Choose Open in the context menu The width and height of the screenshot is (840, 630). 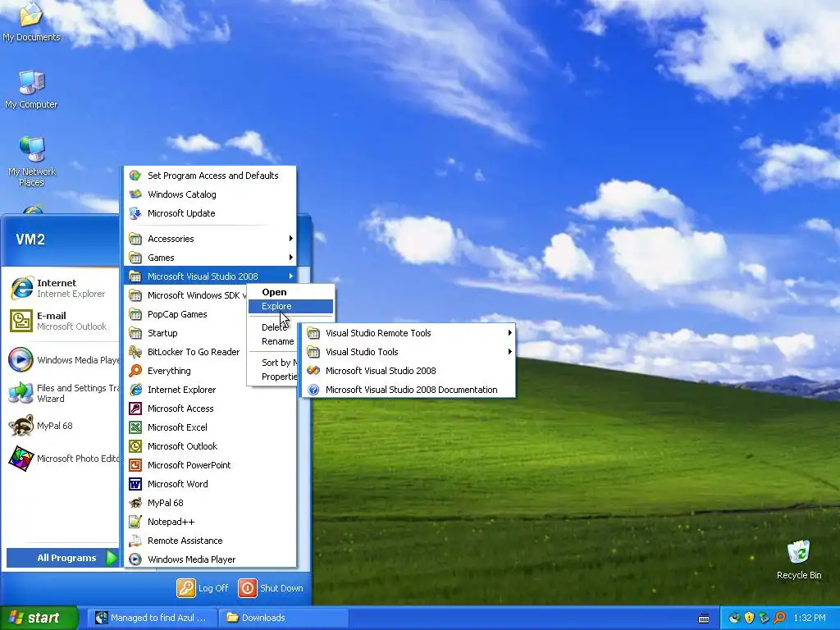pyautogui.click(x=290, y=292)
